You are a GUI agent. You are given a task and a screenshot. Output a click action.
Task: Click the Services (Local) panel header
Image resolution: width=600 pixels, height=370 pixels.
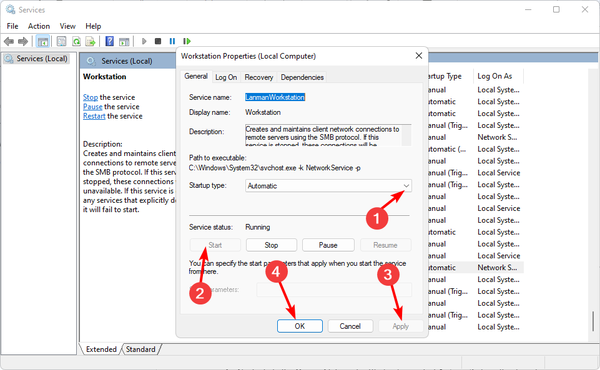(127, 61)
